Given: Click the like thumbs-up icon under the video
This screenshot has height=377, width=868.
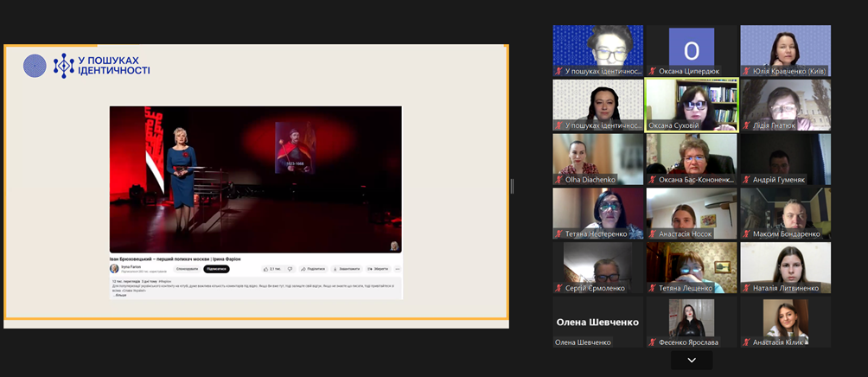Looking at the screenshot, I should click(266, 269).
